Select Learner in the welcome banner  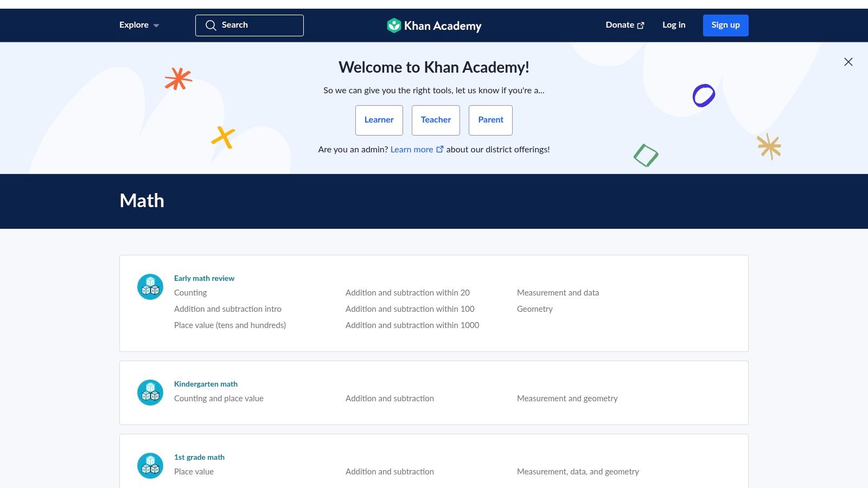pos(379,120)
